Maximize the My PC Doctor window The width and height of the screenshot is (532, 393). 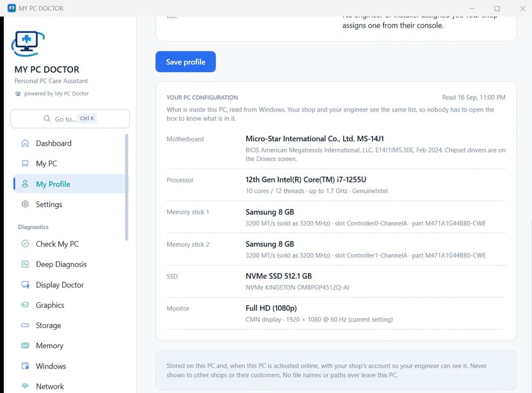coord(497,8)
